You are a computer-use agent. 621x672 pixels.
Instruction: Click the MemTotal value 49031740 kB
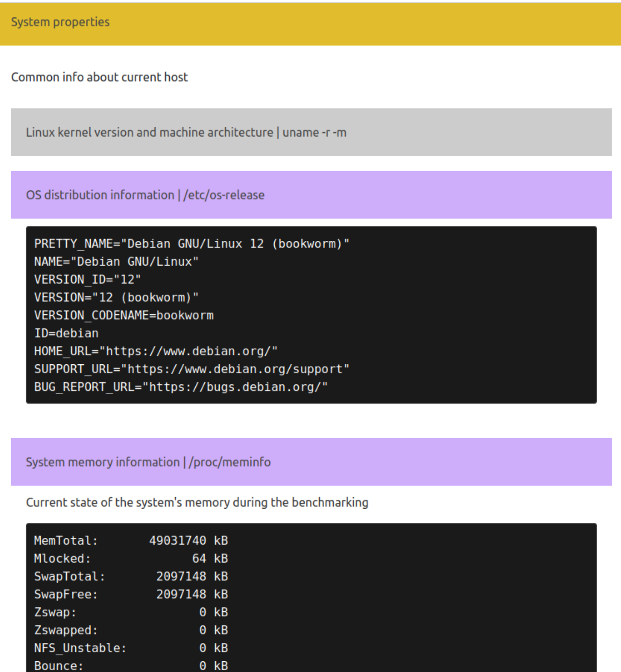(188, 541)
